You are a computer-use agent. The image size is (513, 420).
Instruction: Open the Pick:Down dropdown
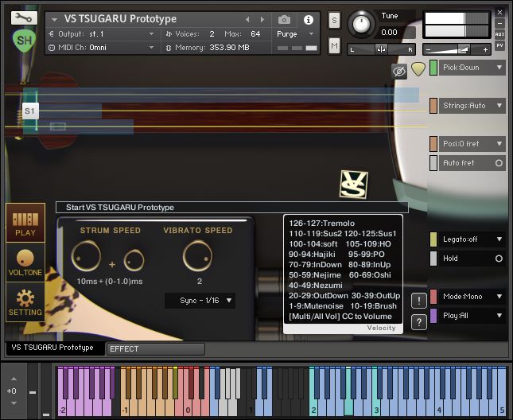472,68
